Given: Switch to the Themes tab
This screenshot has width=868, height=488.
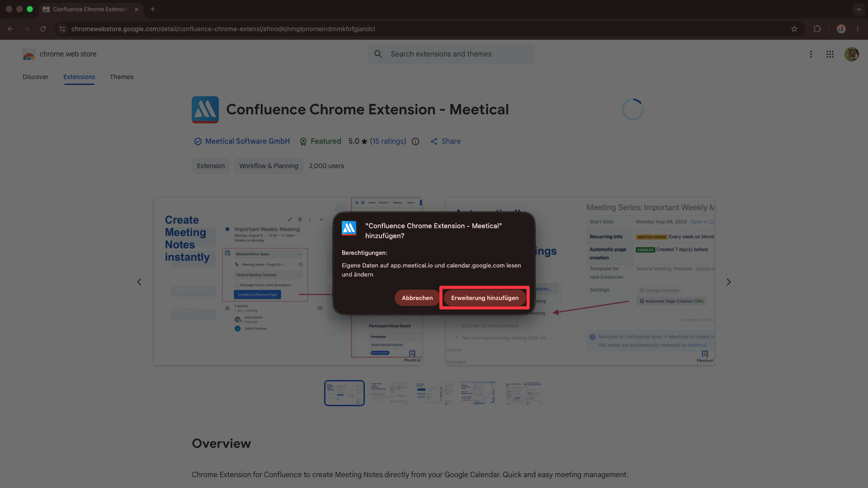Looking at the screenshot, I should pos(122,77).
